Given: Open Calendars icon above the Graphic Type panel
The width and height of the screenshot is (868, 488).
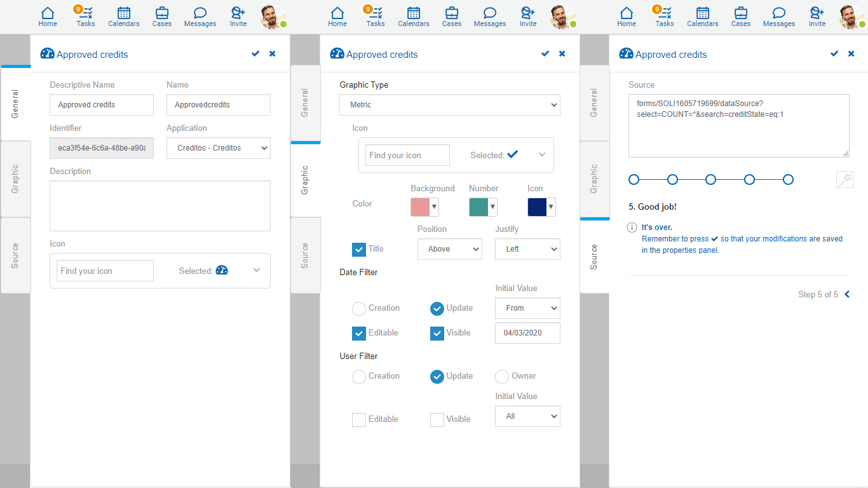Looking at the screenshot, I should pos(414,17).
